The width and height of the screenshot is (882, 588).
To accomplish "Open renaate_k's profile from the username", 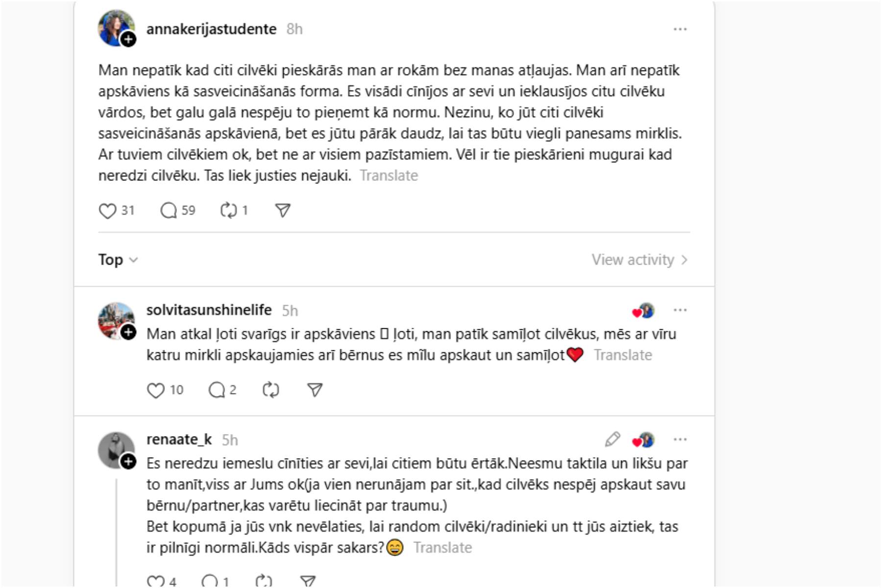I will 179,440.
